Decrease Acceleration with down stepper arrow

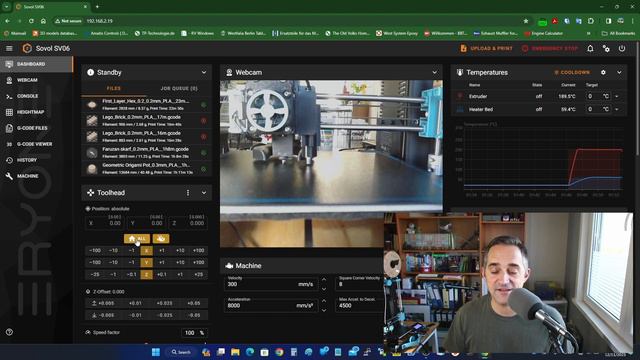pos(324,310)
